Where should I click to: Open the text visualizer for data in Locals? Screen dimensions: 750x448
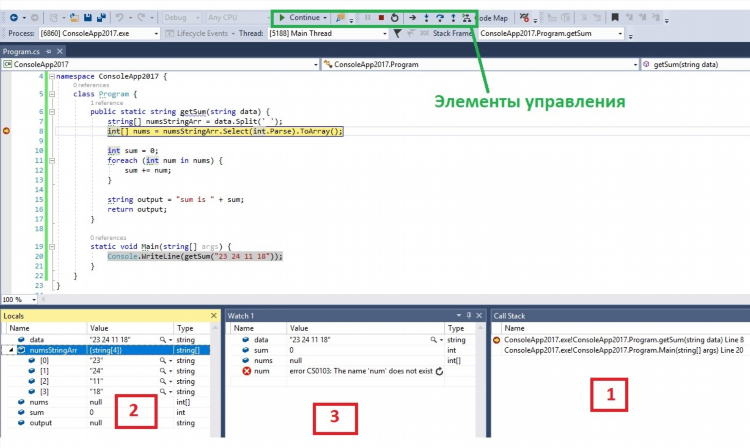coord(163,339)
